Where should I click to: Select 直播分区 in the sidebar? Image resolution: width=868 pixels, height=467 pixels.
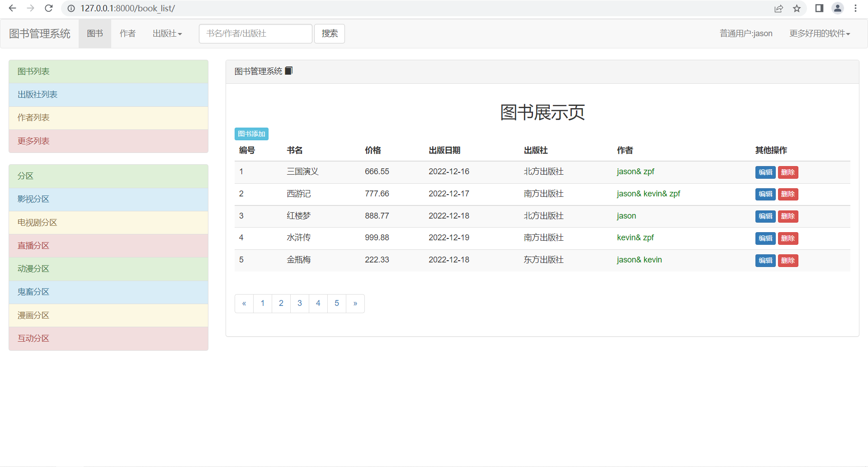click(x=108, y=246)
